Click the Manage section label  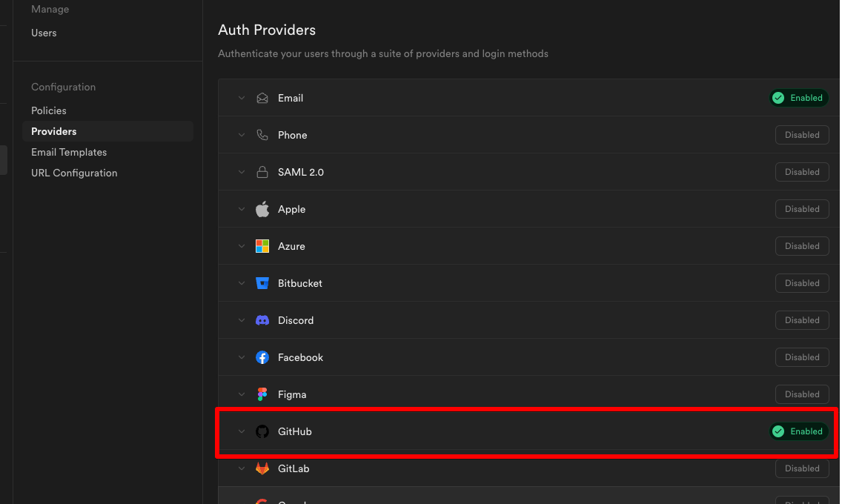pos(50,9)
